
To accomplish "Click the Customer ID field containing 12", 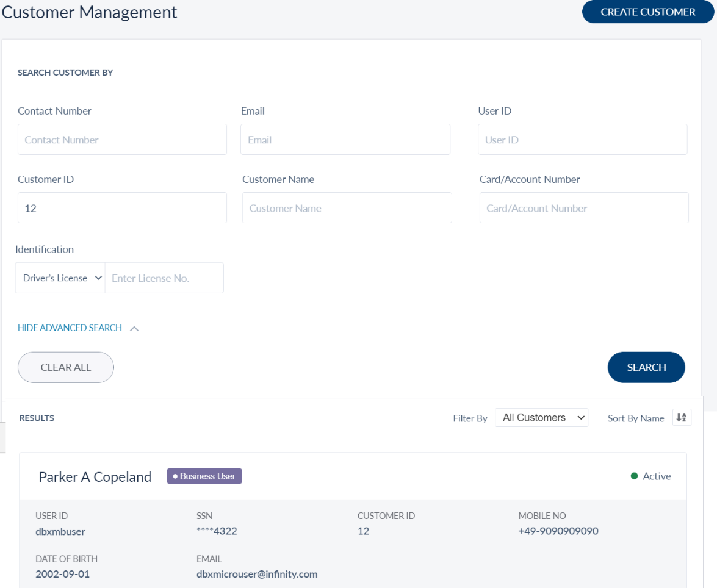I will tap(122, 208).
